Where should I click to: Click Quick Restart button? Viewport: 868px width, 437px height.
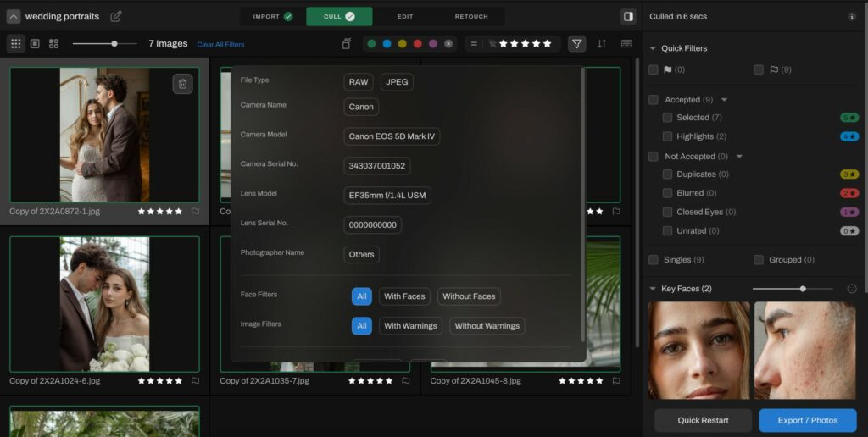[x=703, y=420]
